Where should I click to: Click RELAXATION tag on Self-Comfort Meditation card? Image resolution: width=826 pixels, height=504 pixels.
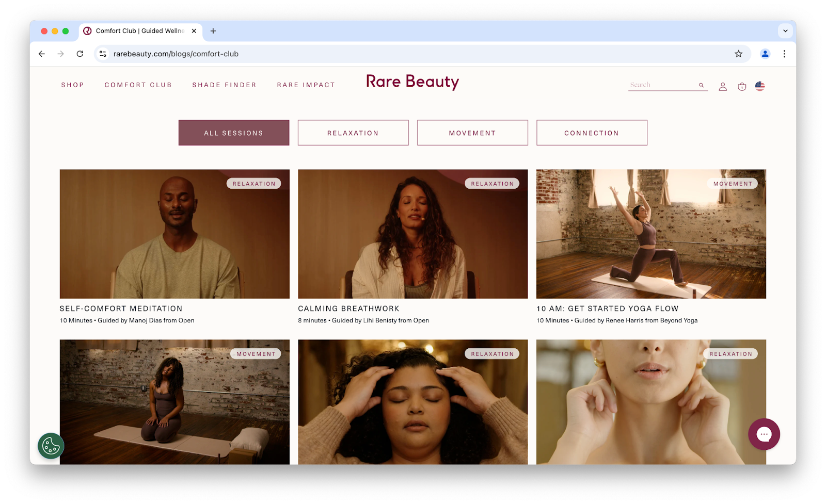tap(254, 184)
